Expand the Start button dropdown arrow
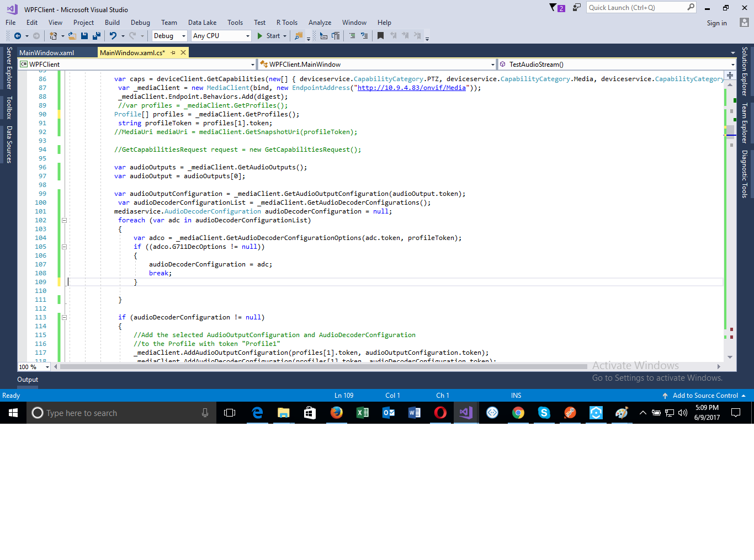754x560 pixels. pyautogui.click(x=285, y=36)
